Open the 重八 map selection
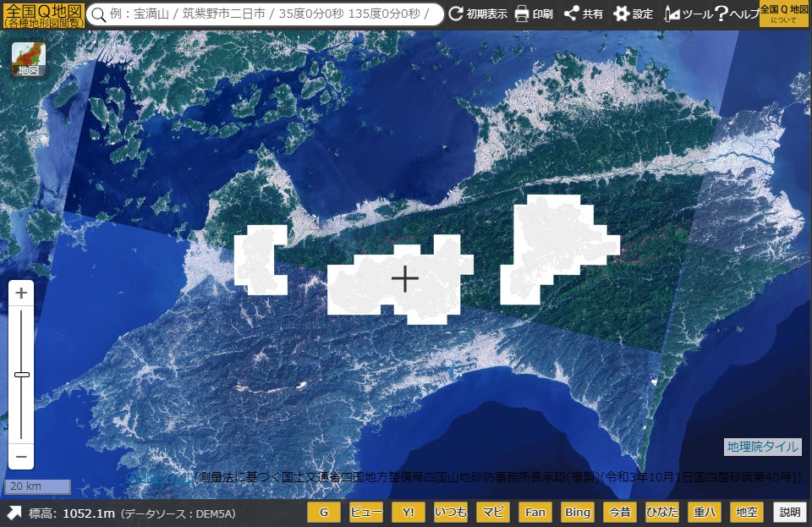Screen dimensions: 812x527 pyautogui.click(x=705, y=512)
